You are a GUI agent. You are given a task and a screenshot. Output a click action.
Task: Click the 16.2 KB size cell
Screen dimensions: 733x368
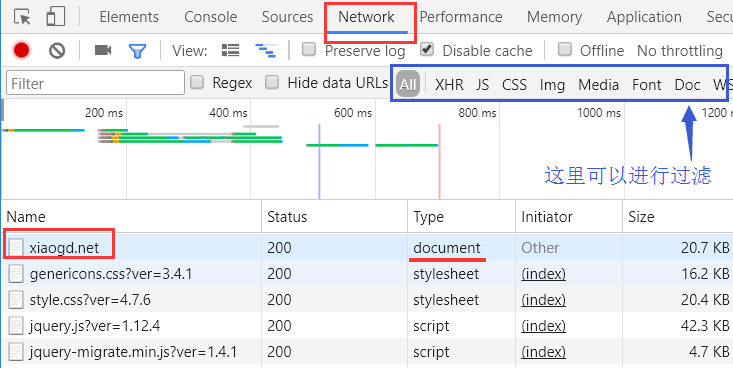point(705,274)
